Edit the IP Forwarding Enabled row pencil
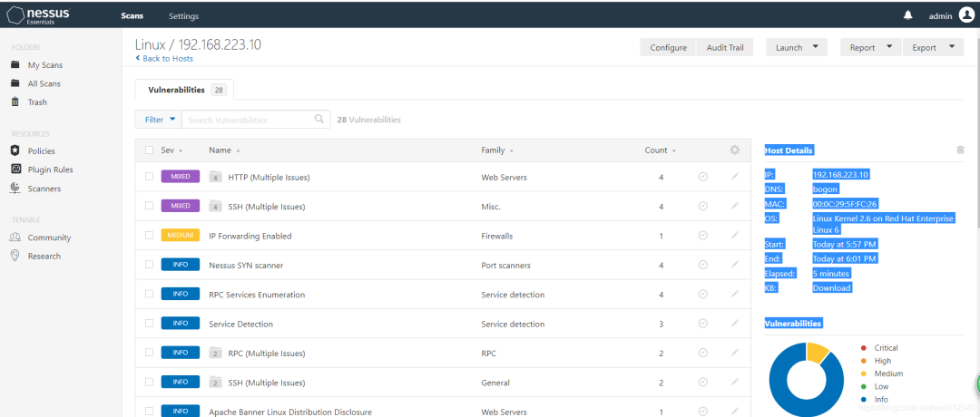 734,236
